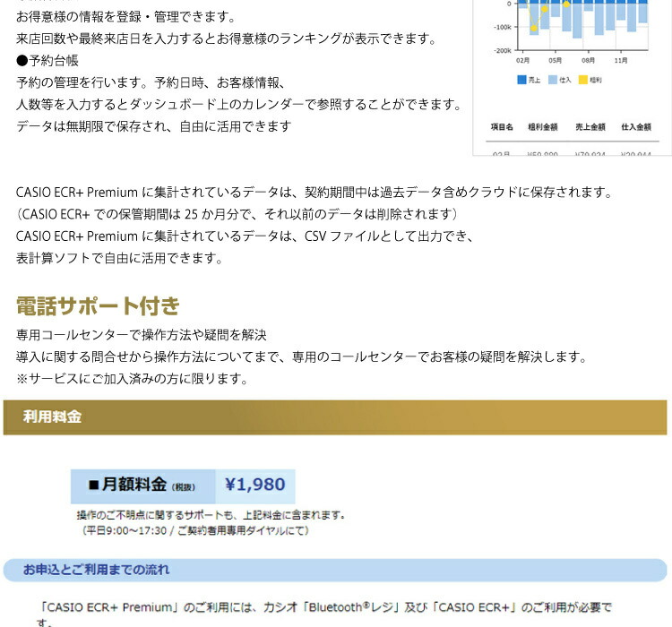Click the 項目名 column header
The width and height of the screenshot is (672, 627).
pos(502,127)
